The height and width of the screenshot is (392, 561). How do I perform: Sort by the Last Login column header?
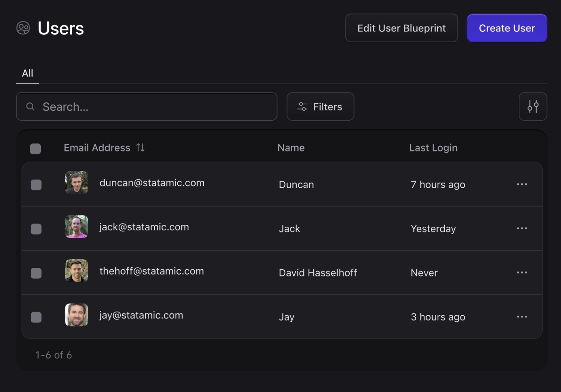tap(433, 147)
